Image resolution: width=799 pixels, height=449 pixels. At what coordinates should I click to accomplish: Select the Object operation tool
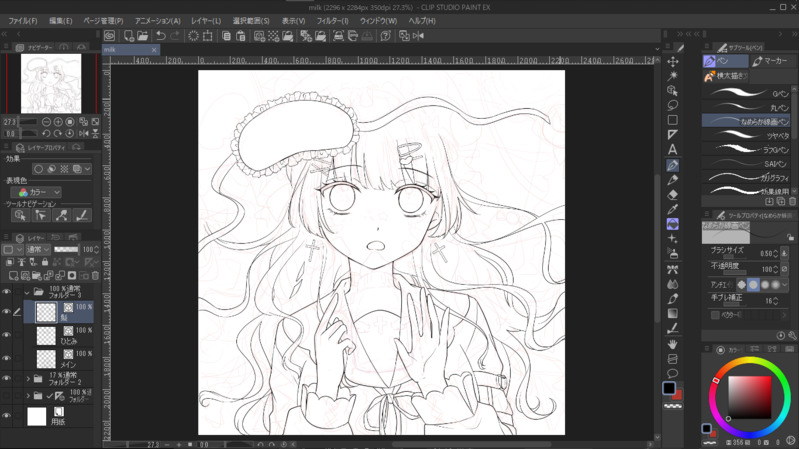click(x=673, y=91)
